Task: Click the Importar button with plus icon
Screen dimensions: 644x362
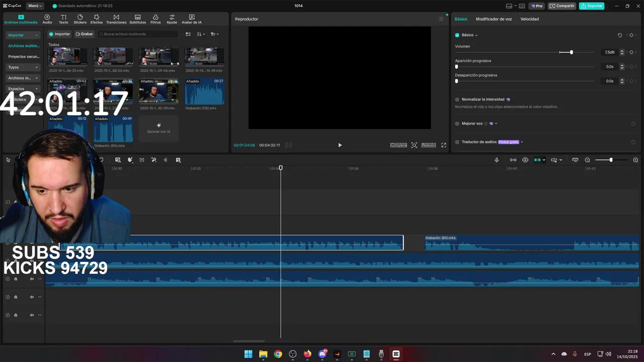Action: click(x=60, y=34)
